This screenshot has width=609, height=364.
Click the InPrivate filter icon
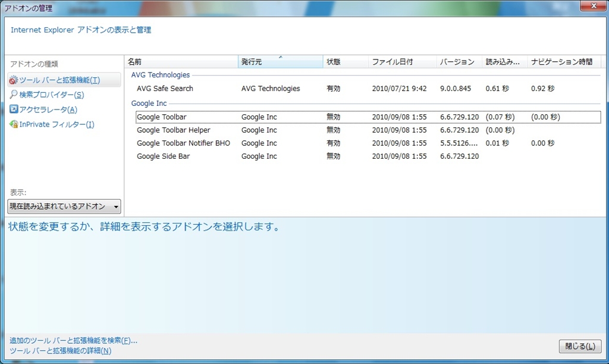(14, 124)
